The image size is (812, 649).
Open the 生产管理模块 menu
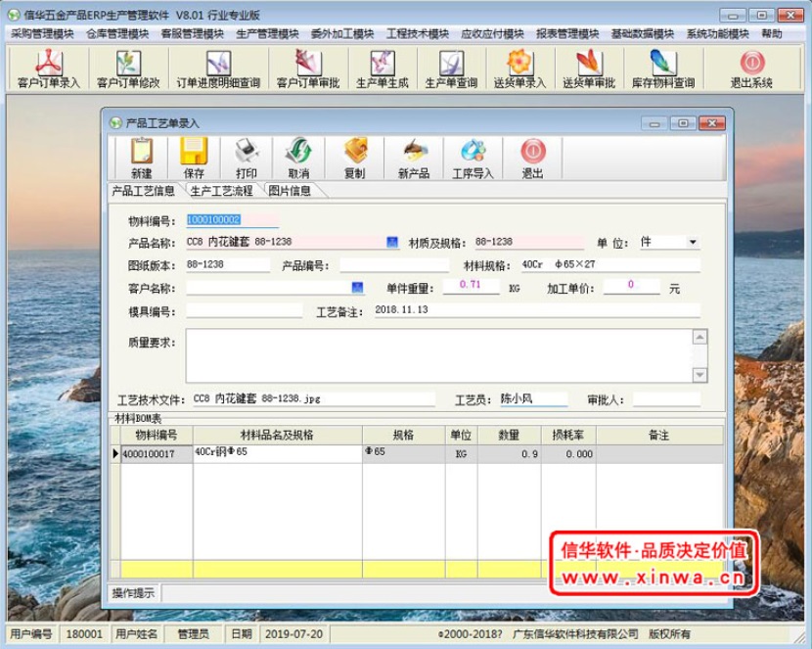point(267,33)
